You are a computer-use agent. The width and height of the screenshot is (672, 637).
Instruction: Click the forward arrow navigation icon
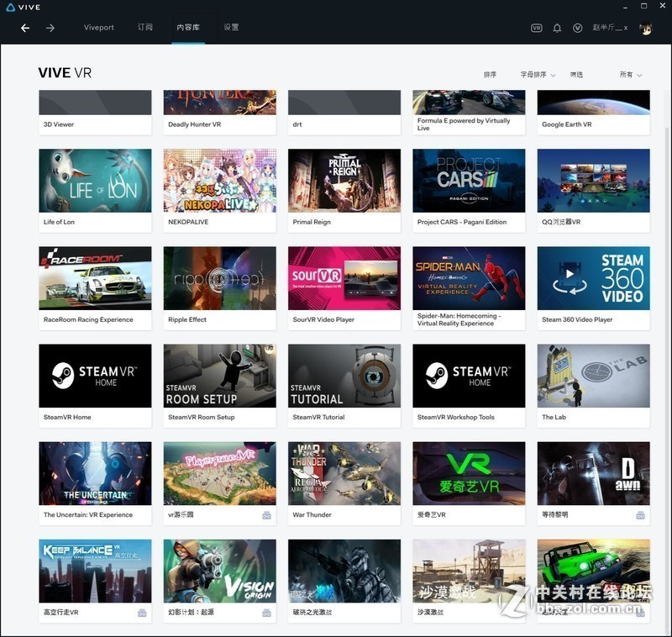[x=50, y=28]
